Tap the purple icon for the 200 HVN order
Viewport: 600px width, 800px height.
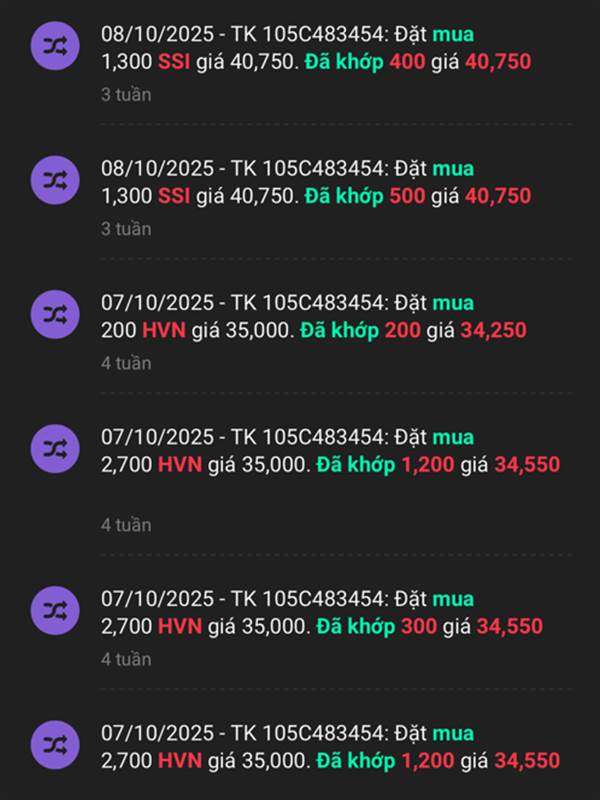56,316
